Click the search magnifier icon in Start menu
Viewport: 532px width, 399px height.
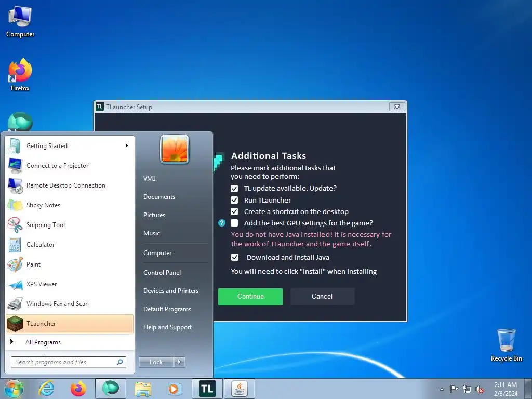tap(120, 362)
